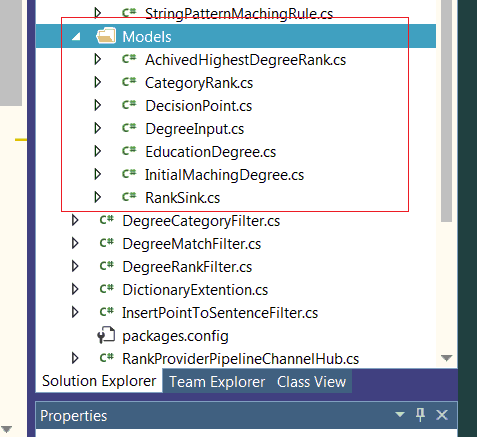Click the C# icon beside DictionaryExtention.cs
The image size is (479, 437).
107,289
